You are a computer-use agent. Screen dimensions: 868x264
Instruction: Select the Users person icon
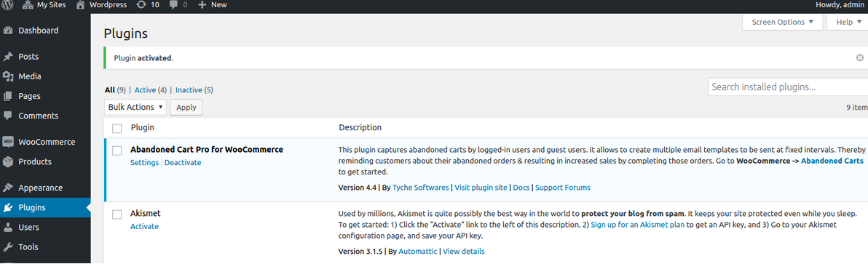click(8, 228)
